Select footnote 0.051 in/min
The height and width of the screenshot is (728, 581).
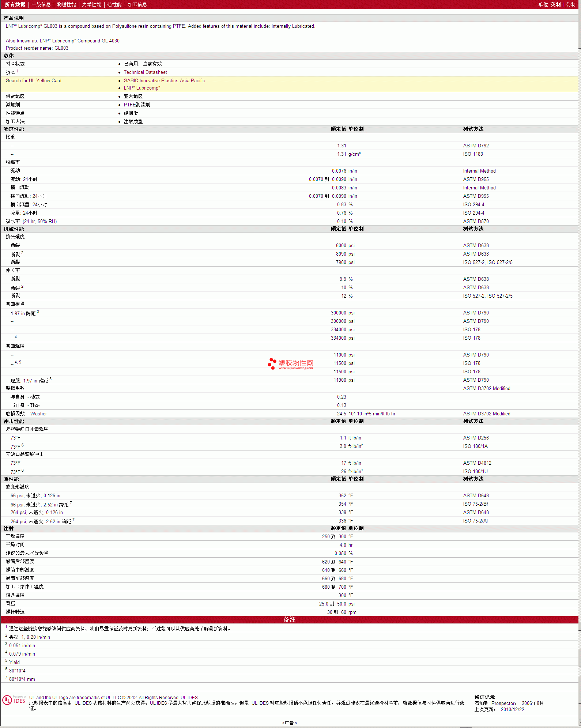22,645
